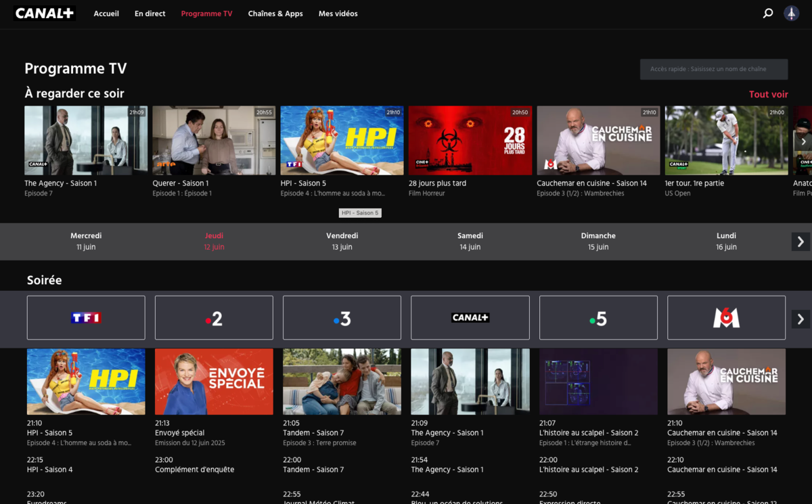This screenshot has height=504, width=812.
Task: Click Tout voir link
Action: click(769, 95)
